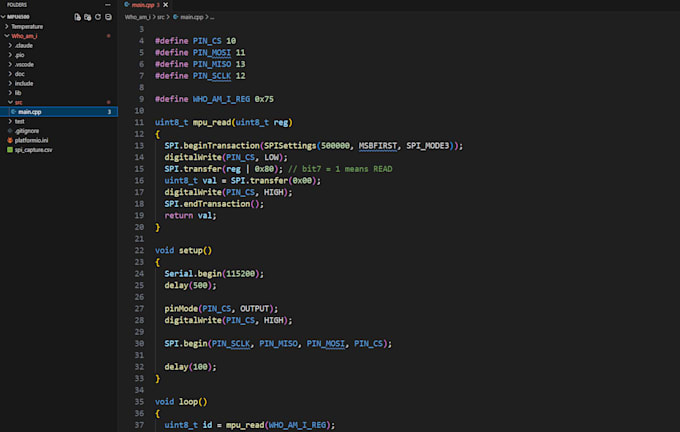Click PIN_MISO in the define on line 6
This screenshot has height=432, width=680.
pos(212,65)
